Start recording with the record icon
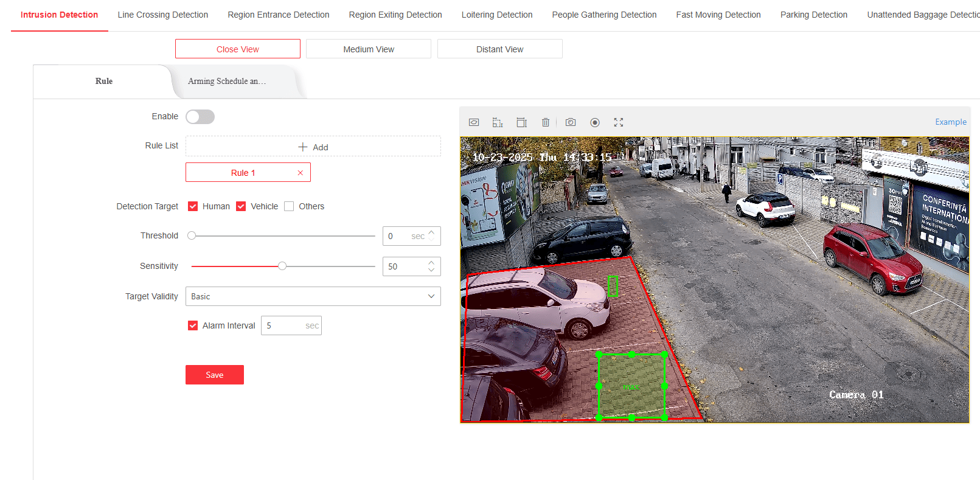Image resolution: width=980 pixels, height=480 pixels. coord(595,122)
